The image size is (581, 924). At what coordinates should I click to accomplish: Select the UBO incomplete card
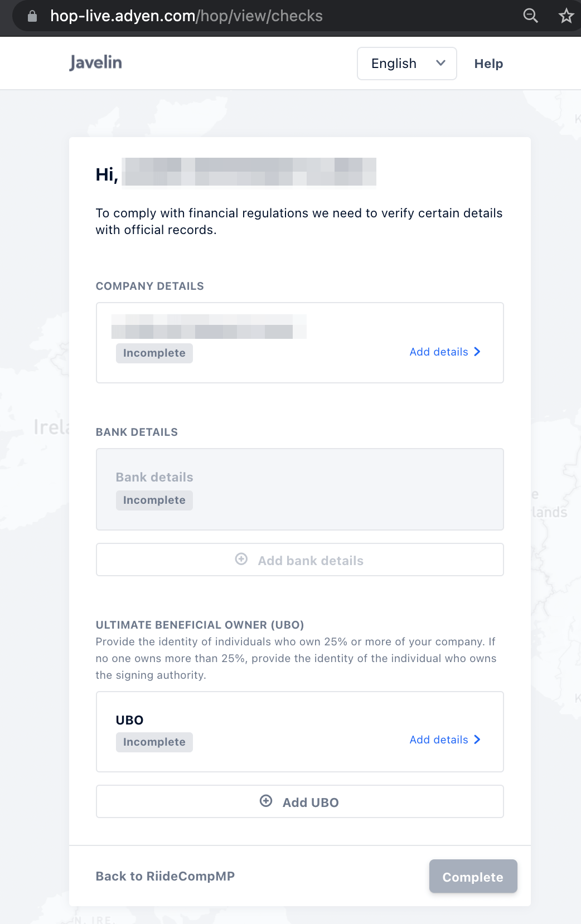(x=300, y=732)
